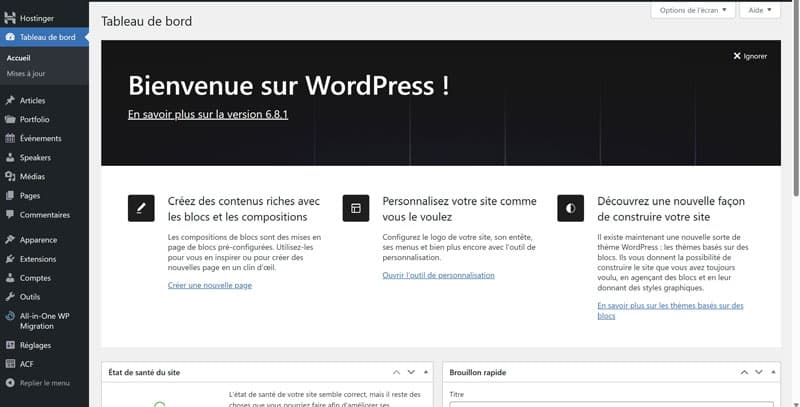Move Brouillon rapide box down

(x=759, y=372)
